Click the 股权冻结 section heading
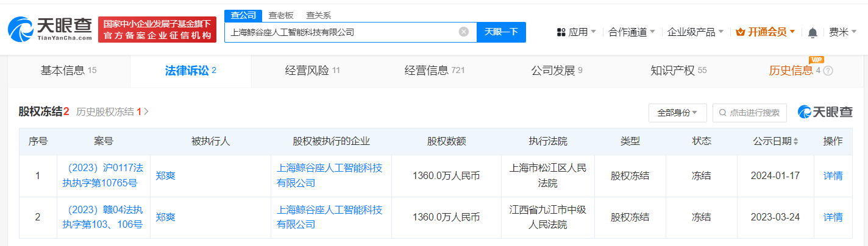The width and height of the screenshot is (868, 246). click(x=44, y=111)
